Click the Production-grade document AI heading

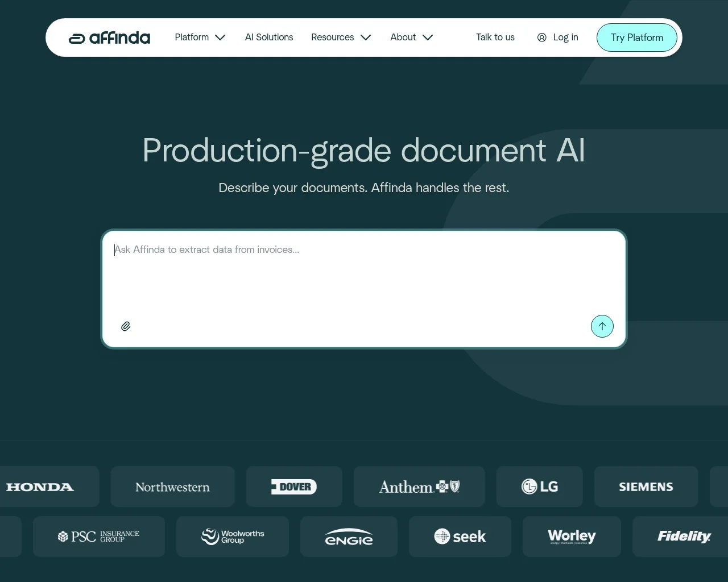tap(364, 151)
